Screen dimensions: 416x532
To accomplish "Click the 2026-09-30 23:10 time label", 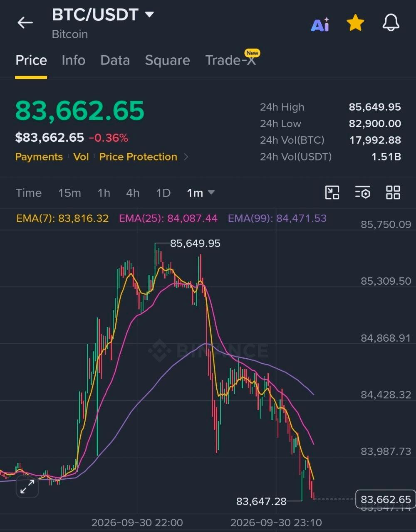I will point(276,522).
